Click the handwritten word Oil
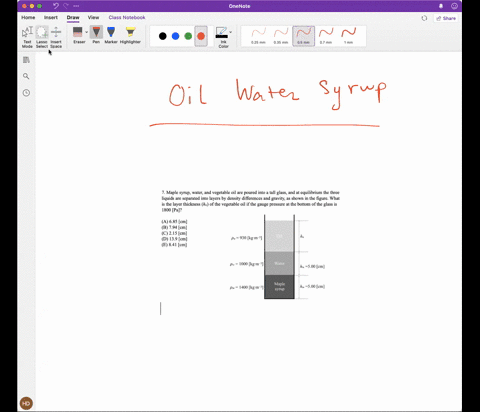 (x=187, y=94)
